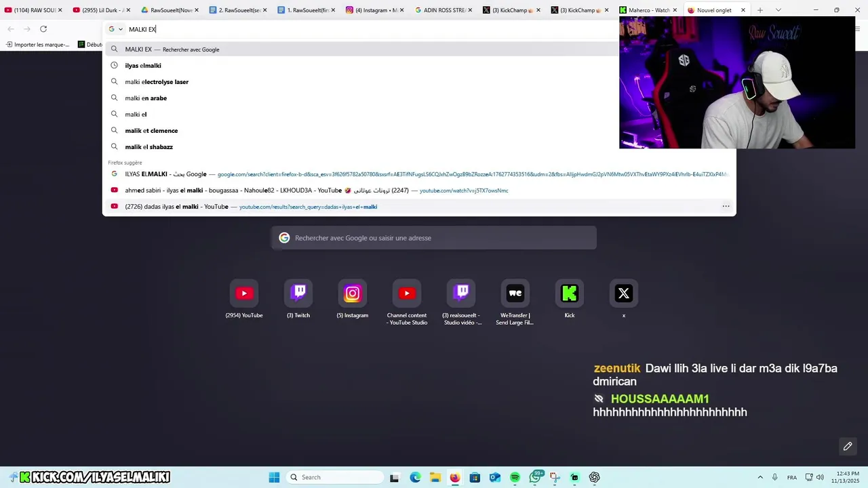The height and width of the screenshot is (488, 868).
Task: Open a new tab with plus button
Action: pos(760,10)
